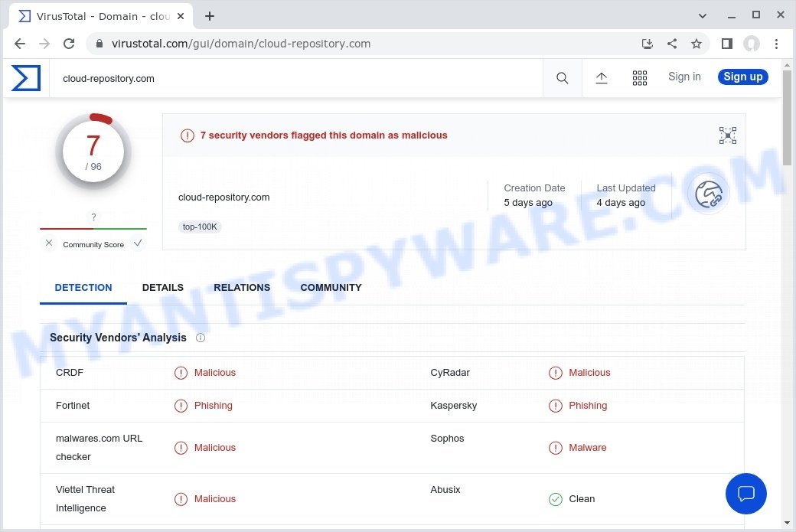Reload the page
Screen dimensions: 796x532
pyautogui.click(x=69, y=44)
